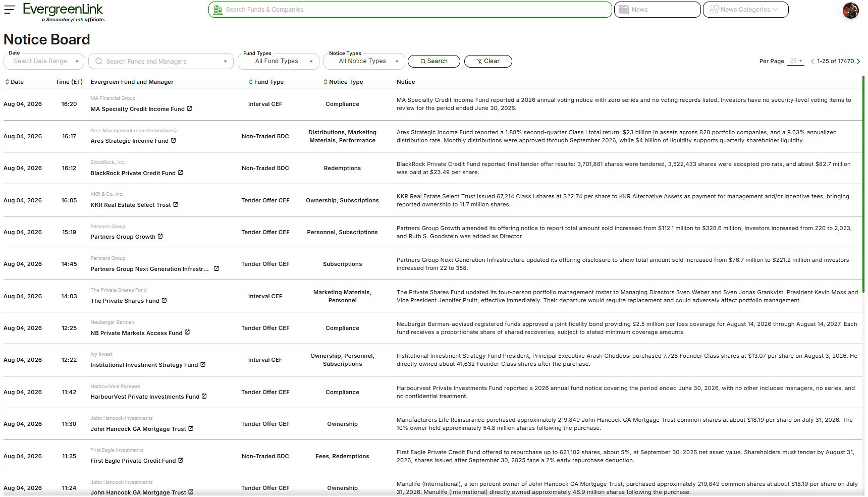Click the News Categories grid icon
This screenshot has width=868, height=497.
tap(714, 10)
